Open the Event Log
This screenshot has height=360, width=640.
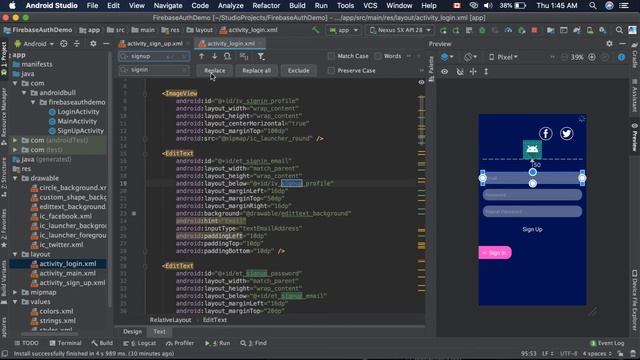607,343
